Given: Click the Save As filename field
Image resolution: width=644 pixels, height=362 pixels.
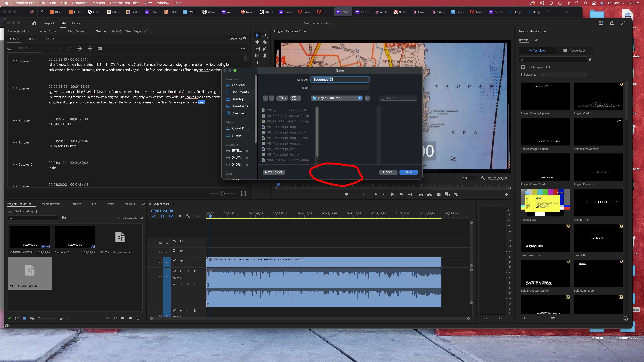Looking at the screenshot, I should pyautogui.click(x=340, y=79).
